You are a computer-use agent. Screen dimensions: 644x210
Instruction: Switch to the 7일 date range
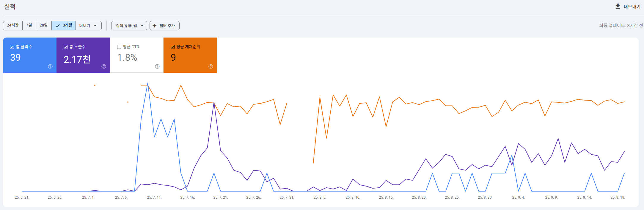coord(29,25)
